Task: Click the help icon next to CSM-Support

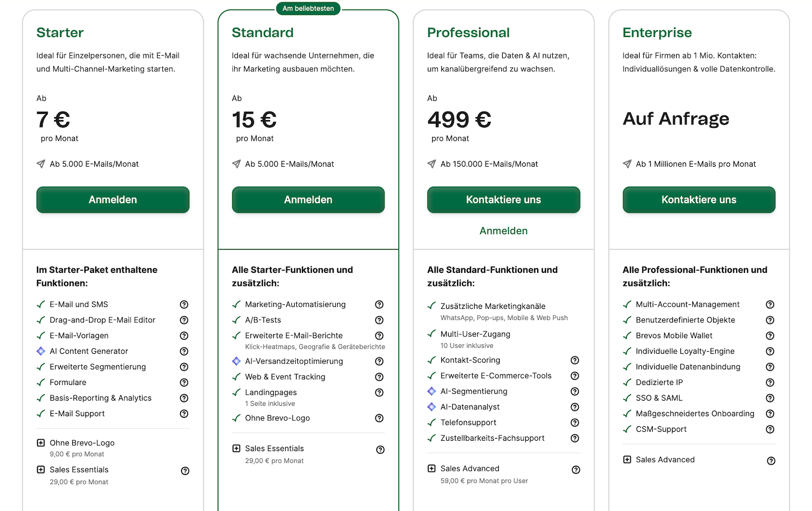Action: click(x=770, y=429)
